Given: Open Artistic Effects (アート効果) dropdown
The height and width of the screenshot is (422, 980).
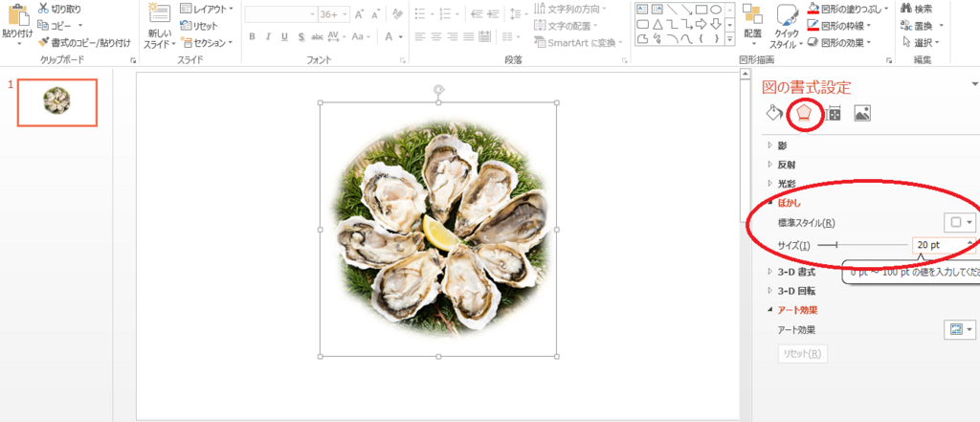Looking at the screenshot, I should 959,329.
